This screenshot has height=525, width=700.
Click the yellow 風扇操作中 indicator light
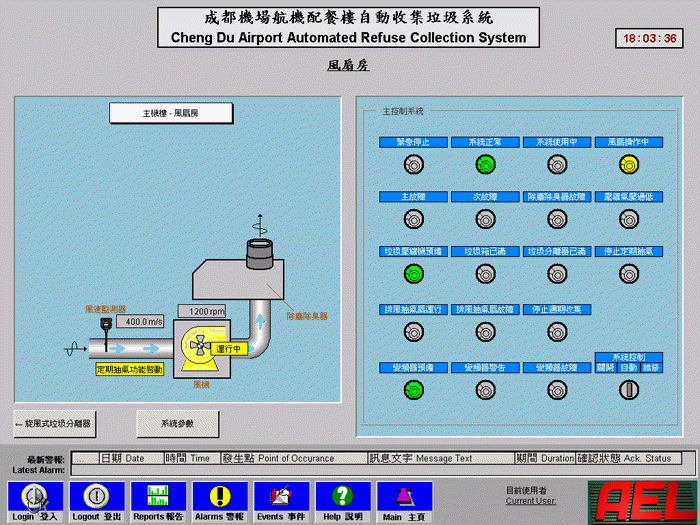(x=628, y=164)
